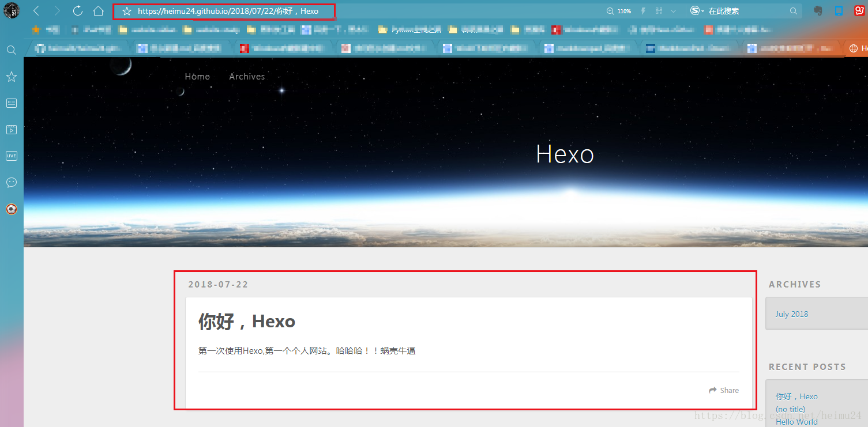
Task: Reload the current page
Action: [x=77, y=11]
